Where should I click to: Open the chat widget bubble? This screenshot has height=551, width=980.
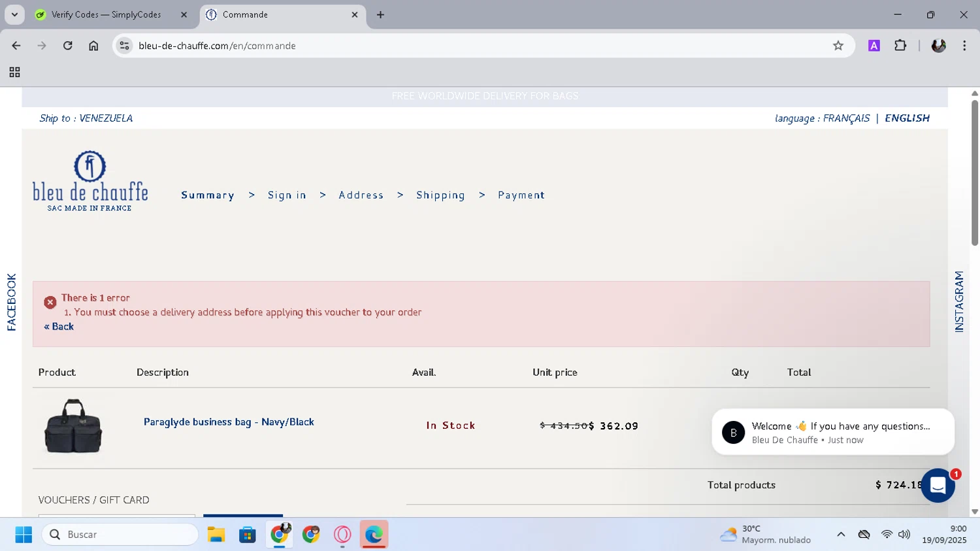tap(938, 486)
